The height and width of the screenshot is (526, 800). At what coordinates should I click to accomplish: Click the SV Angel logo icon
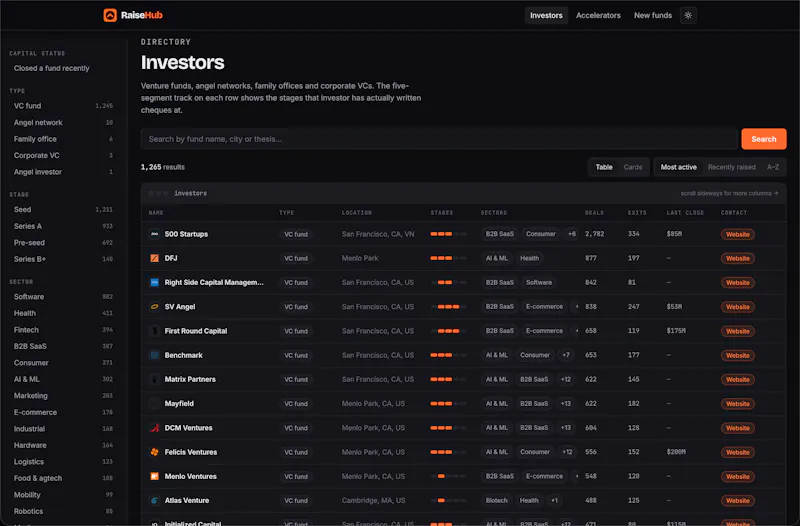(154, 307)
